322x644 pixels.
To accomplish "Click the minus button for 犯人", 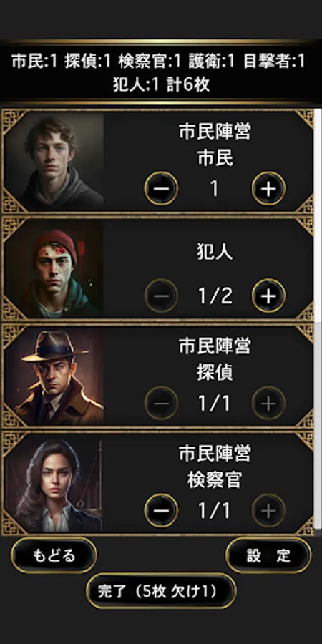I will click(161, 296).
